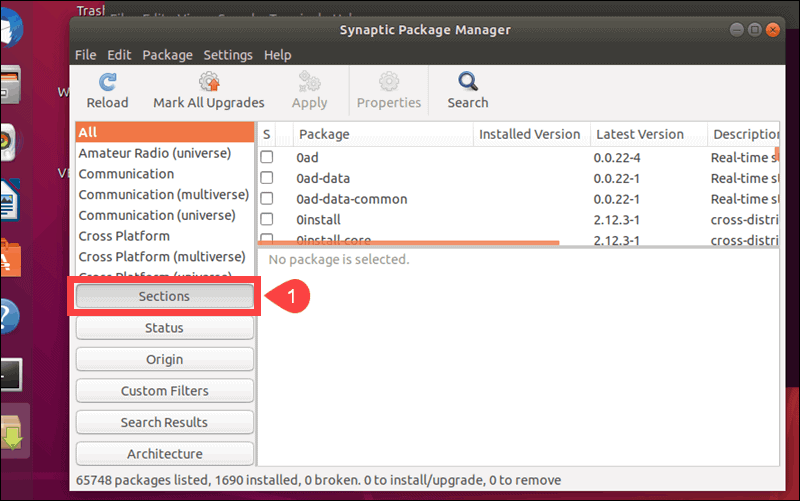800x501 pixels.
Task: Click version 2.12.3-1 of 0install
Action: tap(617, 220)
